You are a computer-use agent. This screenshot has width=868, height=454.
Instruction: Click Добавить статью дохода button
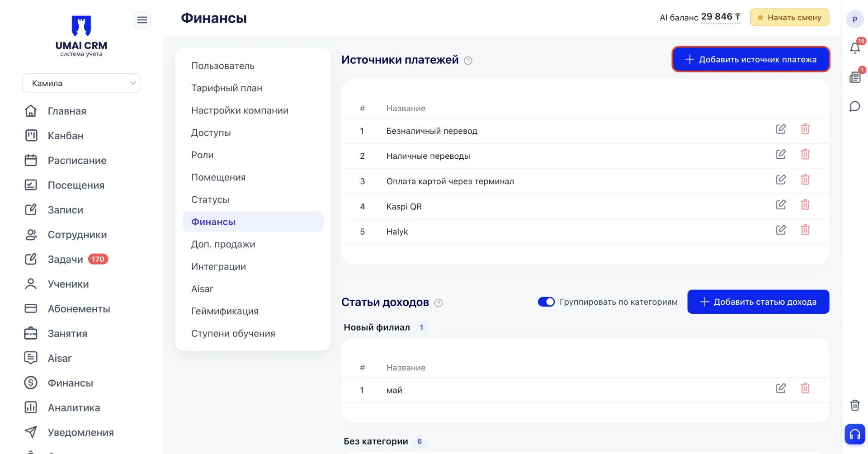758,302
